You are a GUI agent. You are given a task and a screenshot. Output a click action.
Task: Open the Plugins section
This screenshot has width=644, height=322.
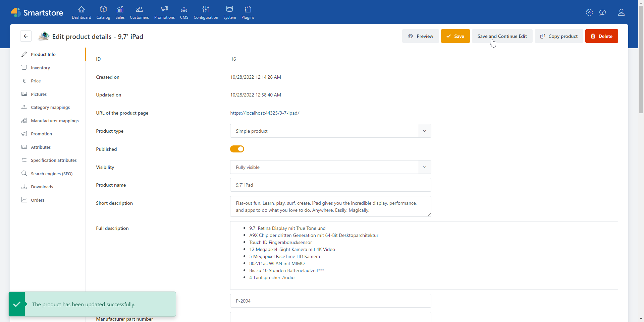point(248,12)
